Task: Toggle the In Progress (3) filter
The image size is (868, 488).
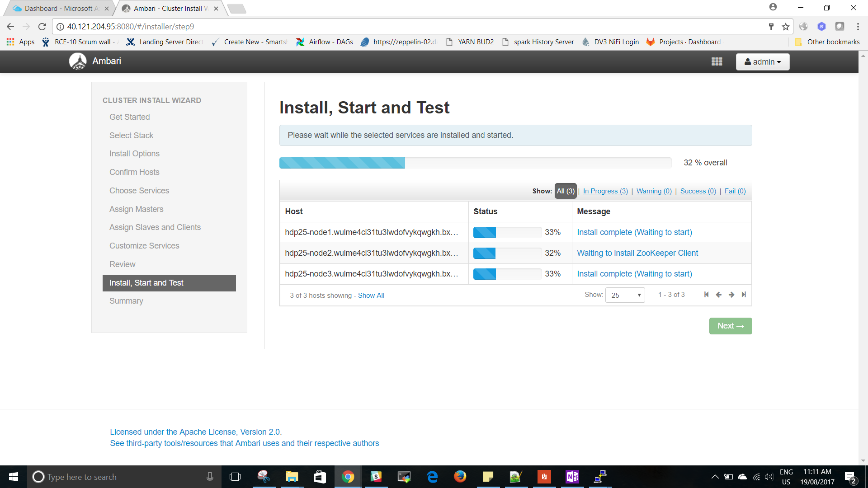Action: (605, 191)
